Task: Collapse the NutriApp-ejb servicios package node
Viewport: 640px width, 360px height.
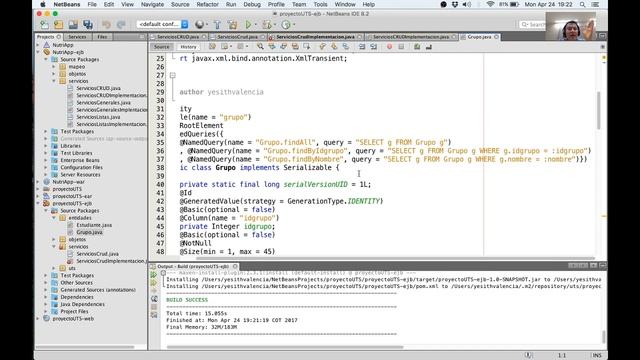Action: click(54, 81)
